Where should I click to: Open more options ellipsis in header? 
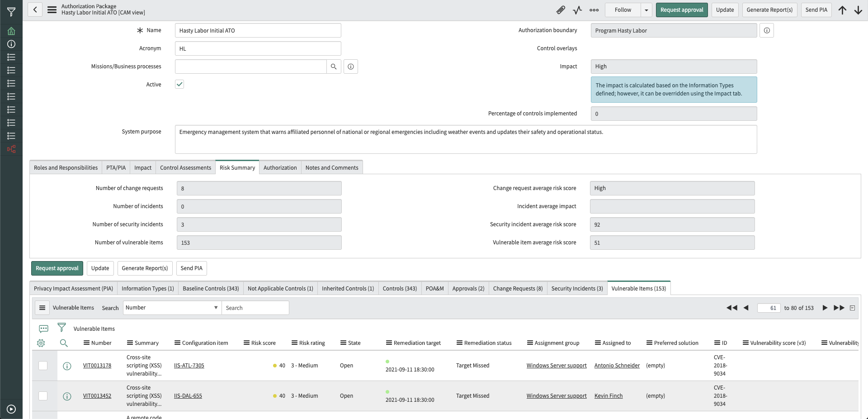pos(594,10)
